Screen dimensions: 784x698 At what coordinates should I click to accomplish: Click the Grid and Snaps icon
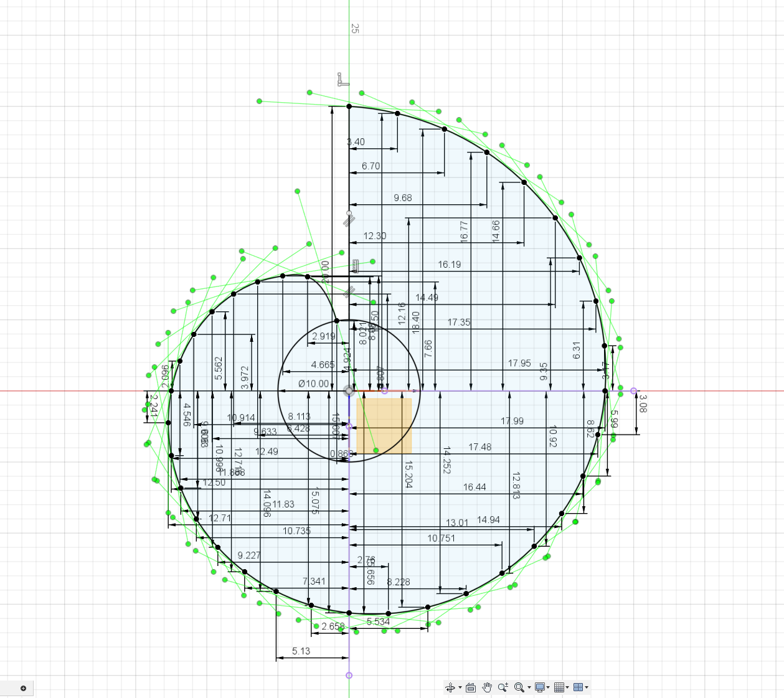559,687
